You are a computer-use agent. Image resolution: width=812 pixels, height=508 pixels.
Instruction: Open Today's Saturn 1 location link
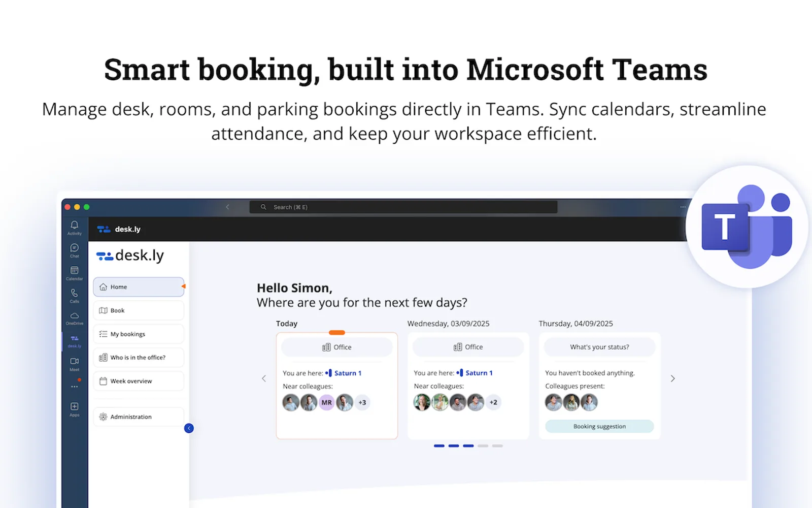click(x=344, y=373)
